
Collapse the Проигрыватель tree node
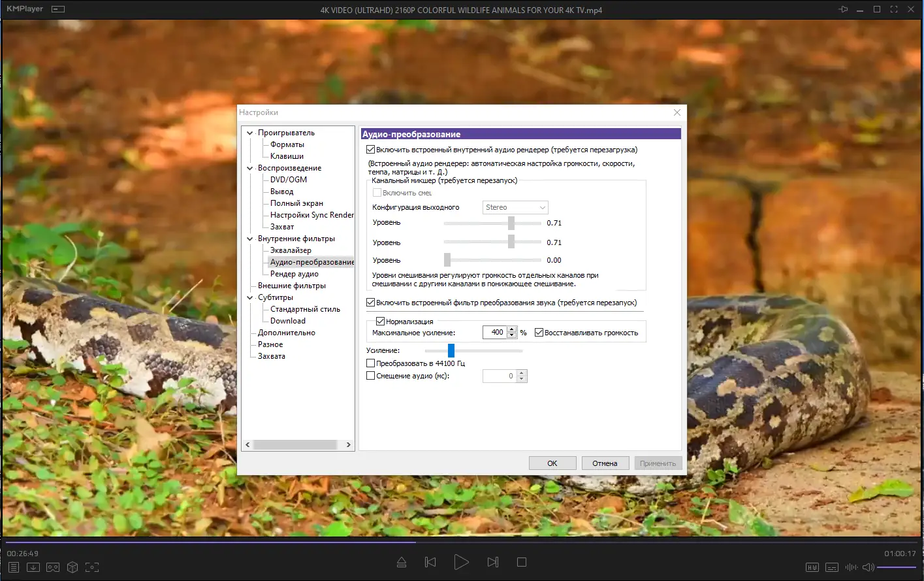tap(249, 133)
